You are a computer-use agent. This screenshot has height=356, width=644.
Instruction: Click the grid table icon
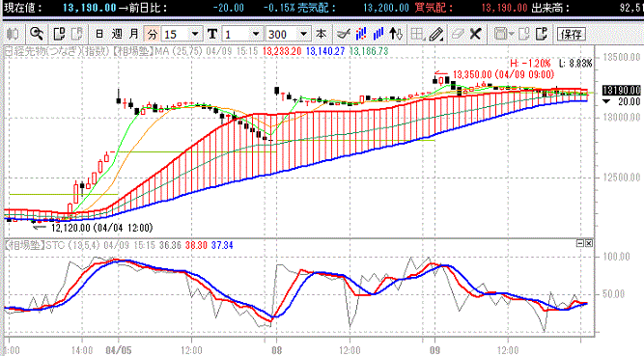[417, 34]
